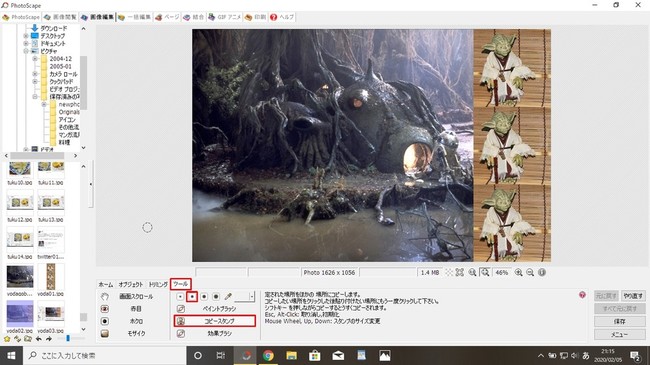Click the zoom in plus magnifier
The width and height of the screenshot is (650, 365).
pyautogui.click(x=519, y=273)
